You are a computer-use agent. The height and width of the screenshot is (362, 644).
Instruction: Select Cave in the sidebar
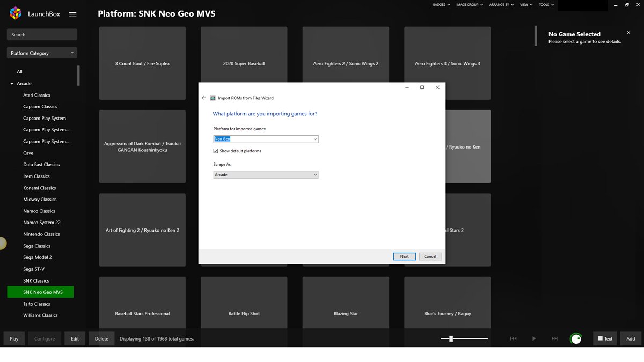(x=28, y=153)
